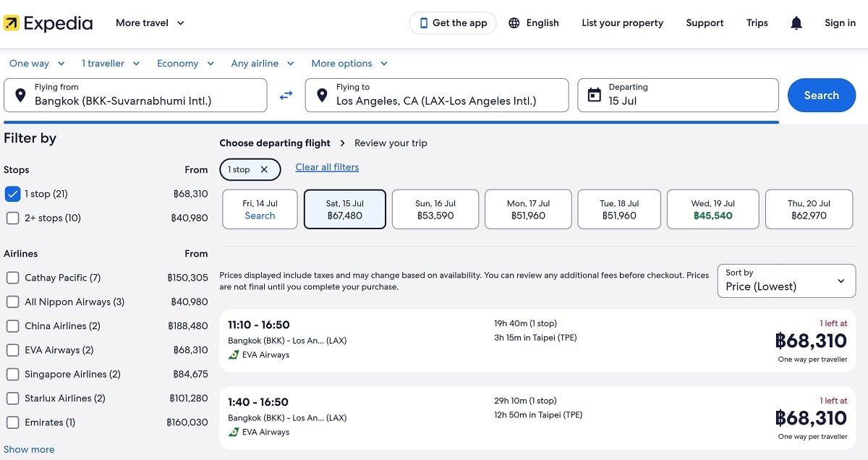
Task: Select Mon, 17 Jul date tab
Action: 528,209
